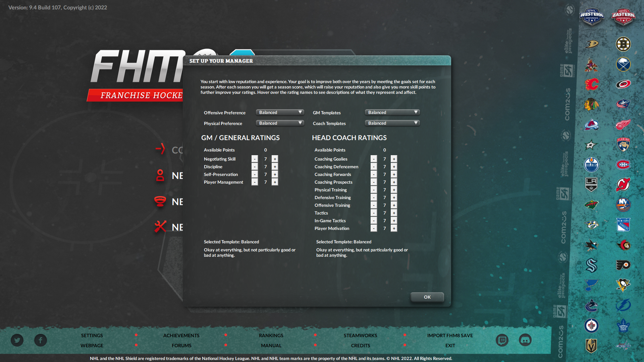Select the Ottawa Senators logo

pos(623,245)
